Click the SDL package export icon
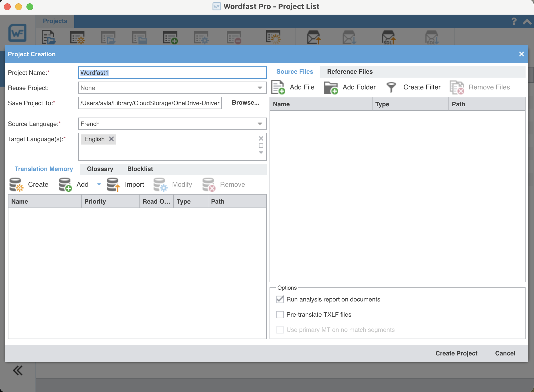Viewport: 534px width, 392px height. tap(389, 38)
